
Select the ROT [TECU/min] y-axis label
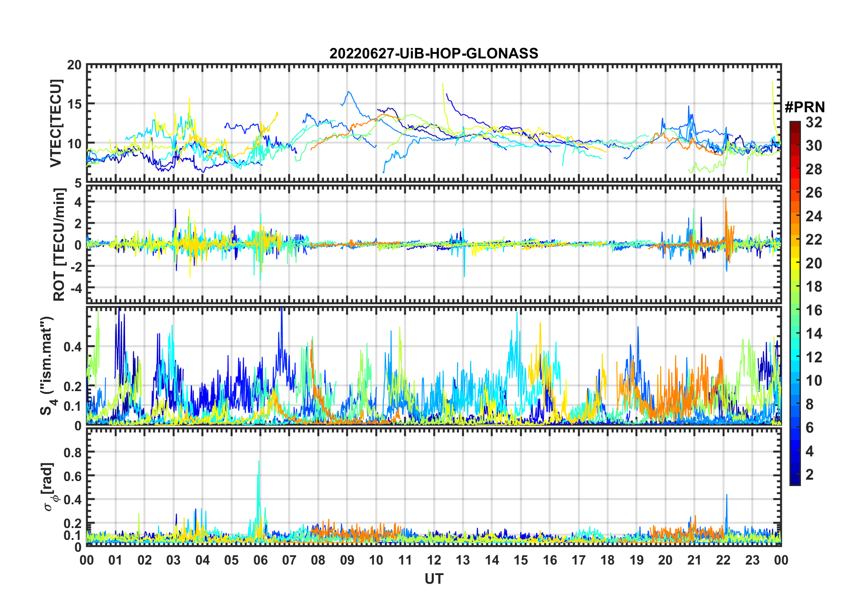click(x=59, y=244)
